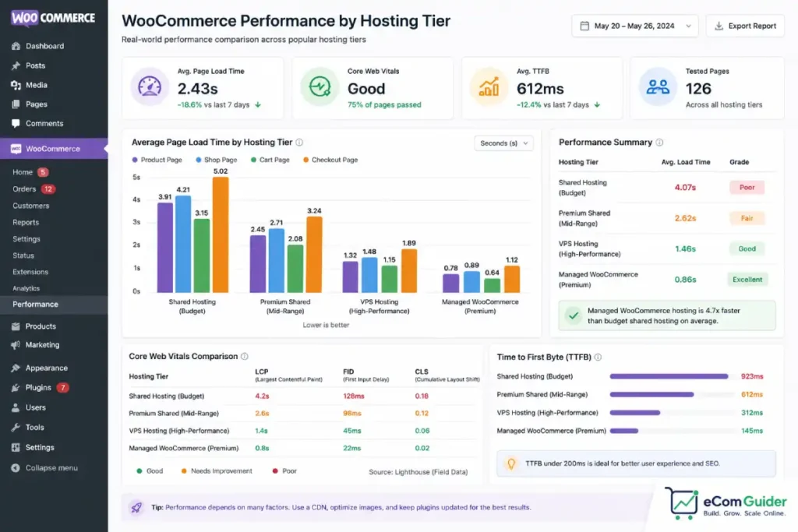The image size is (798, 532).
Task: Click the 22ms FID value for Managed WooCommerce
Action: point(351,448)
